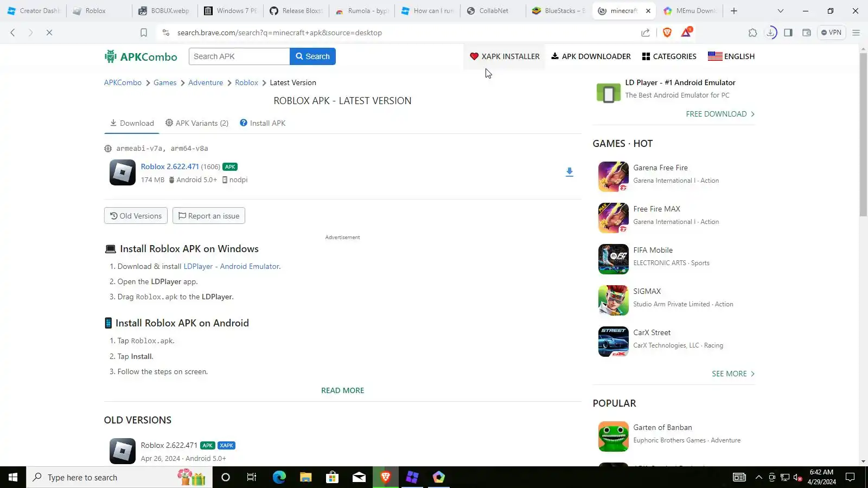Open Microsoft Store from the taskbar
This screenshot has width=868, height=488.
tap(332, 477)
